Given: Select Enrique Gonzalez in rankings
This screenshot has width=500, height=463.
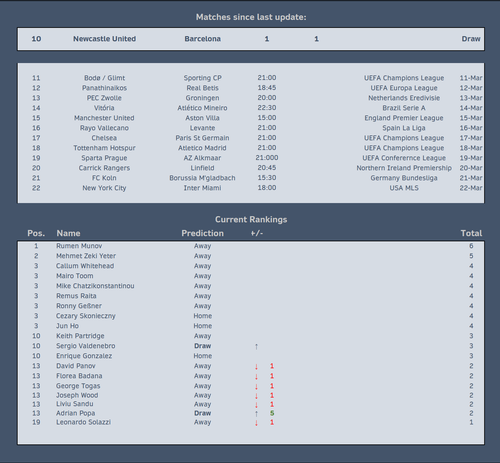Looking at the screenshot, I should [84, 356].
